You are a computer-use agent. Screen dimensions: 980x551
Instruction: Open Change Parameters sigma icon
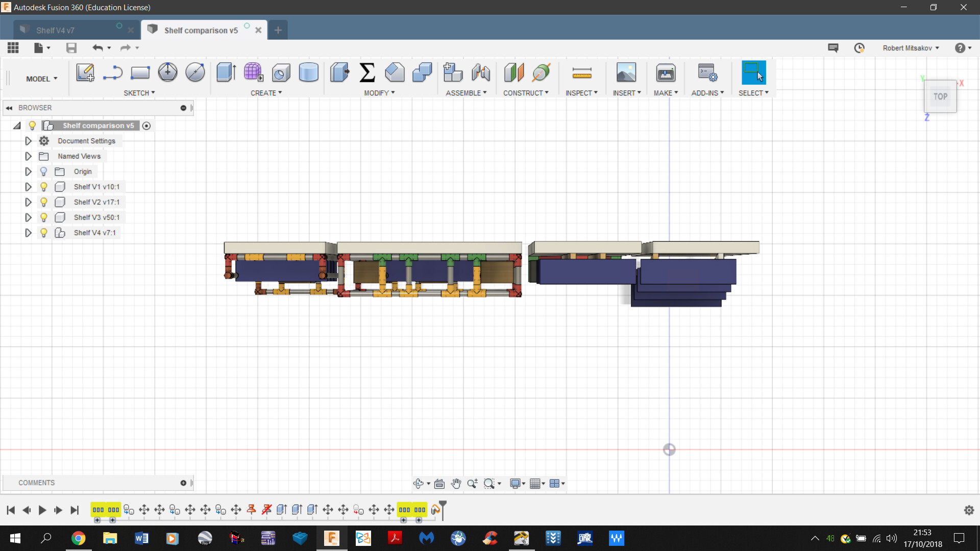tap(367, 72)
